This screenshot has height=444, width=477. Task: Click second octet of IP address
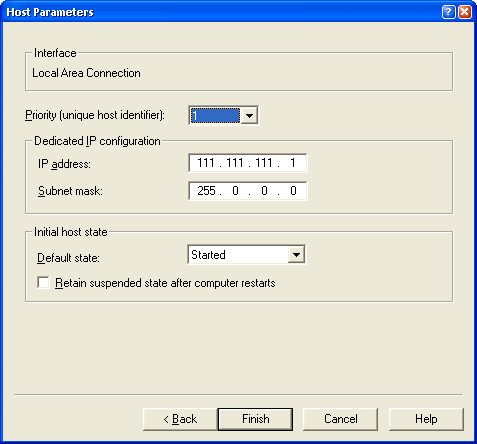tap(235, 163)
